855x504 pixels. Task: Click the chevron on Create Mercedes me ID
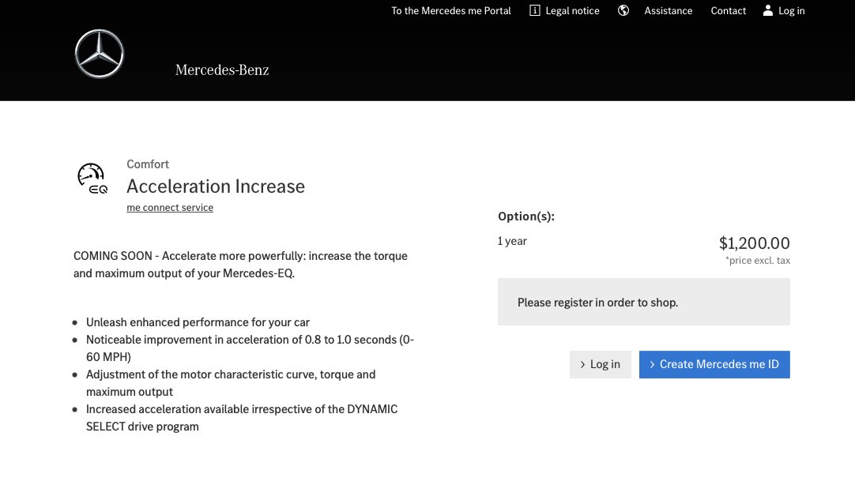[652, 365]
